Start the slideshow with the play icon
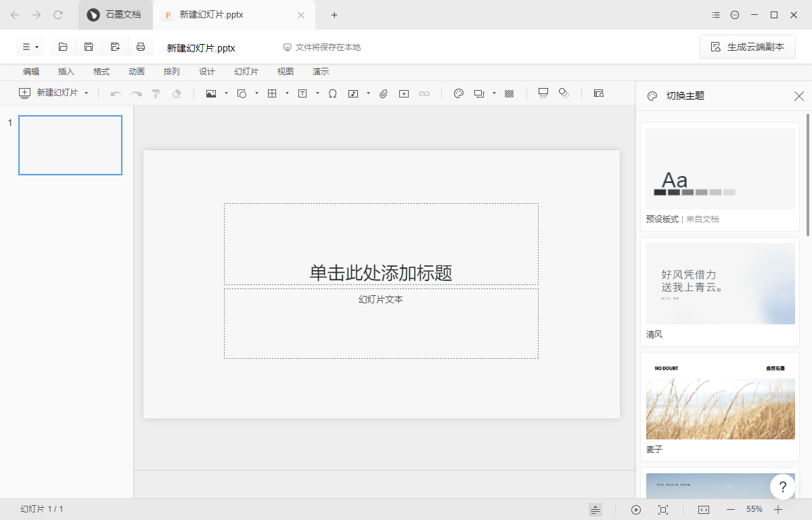 pyautogui.click(x=635, y=509)
